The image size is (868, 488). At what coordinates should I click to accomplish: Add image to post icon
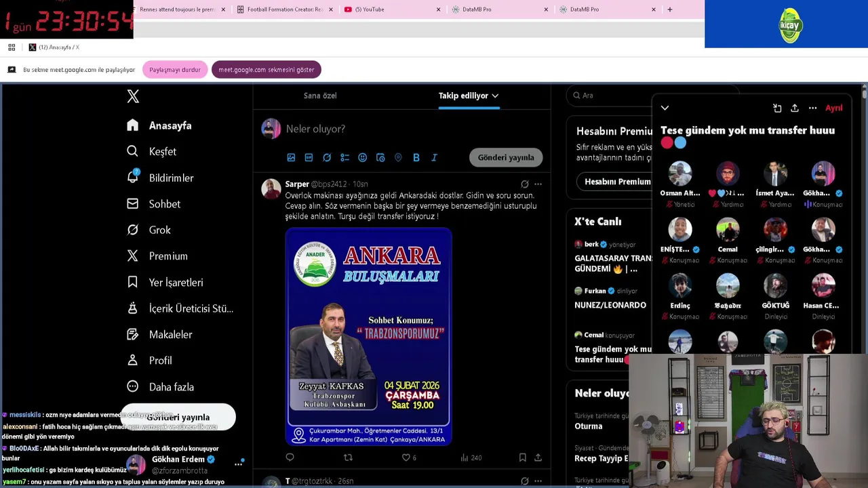point(291,157)
